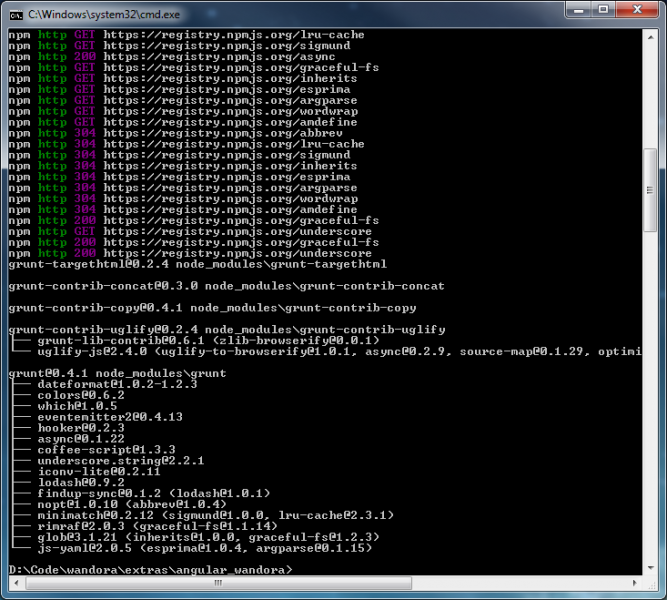Click the vertical scrollbar down arrow

[650, 567]
